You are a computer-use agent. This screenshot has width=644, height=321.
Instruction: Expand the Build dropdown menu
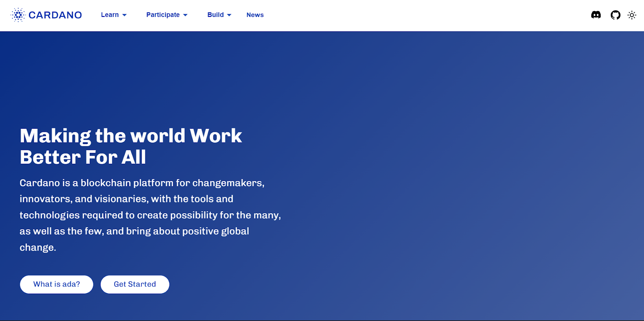pyautogui.click(x=219, y=15)
